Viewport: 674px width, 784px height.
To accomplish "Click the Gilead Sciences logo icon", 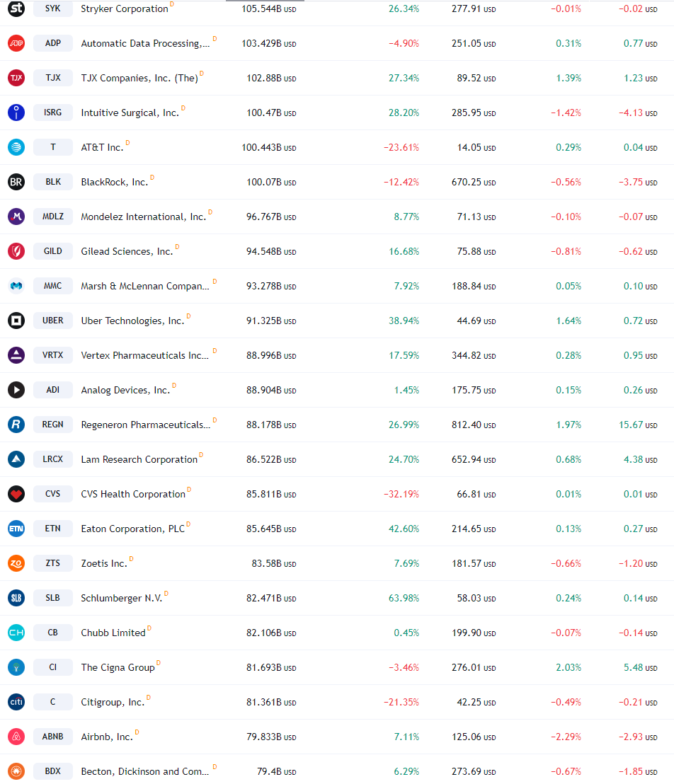I will click(x=16, y=251).
